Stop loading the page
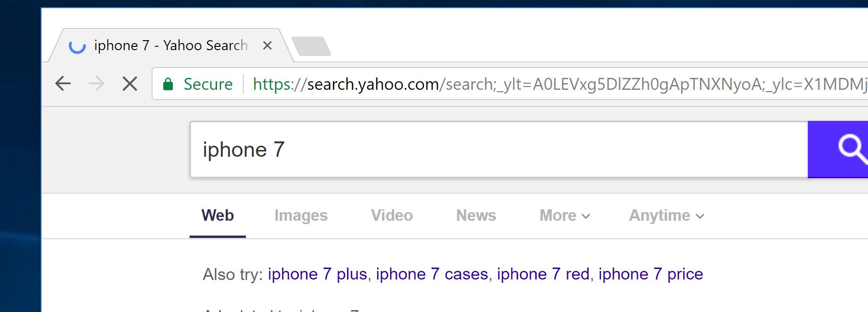Screen dimensions: 868x312 (129, 84)
